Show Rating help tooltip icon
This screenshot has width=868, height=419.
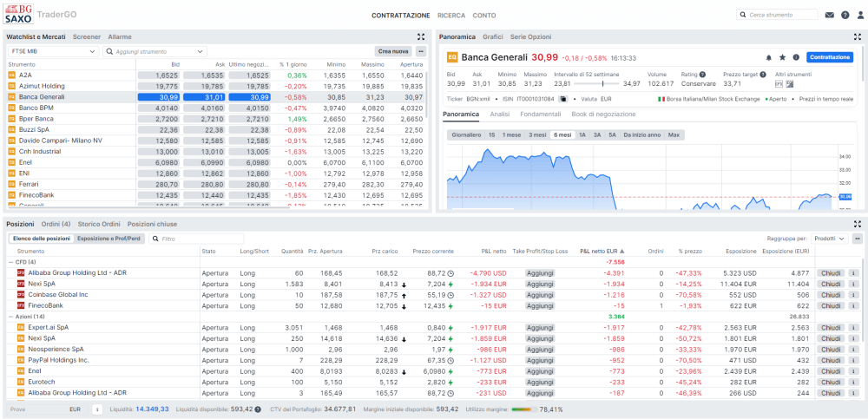702,75
